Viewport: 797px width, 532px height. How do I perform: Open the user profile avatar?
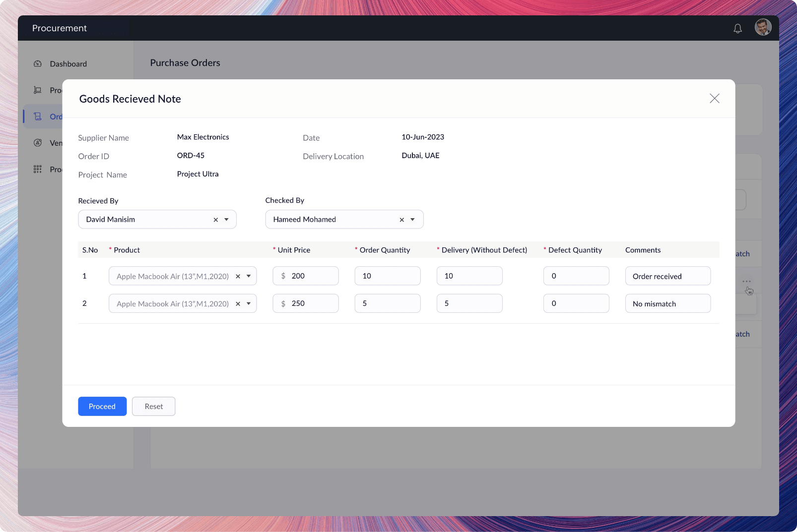point(763,27)
